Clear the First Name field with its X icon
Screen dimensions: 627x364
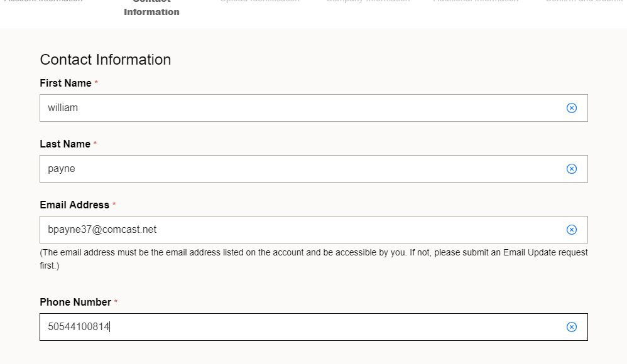tap(572, 108)
